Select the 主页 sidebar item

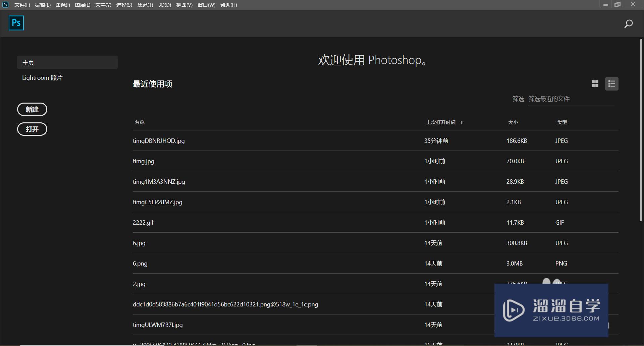[x=67, y=62]
